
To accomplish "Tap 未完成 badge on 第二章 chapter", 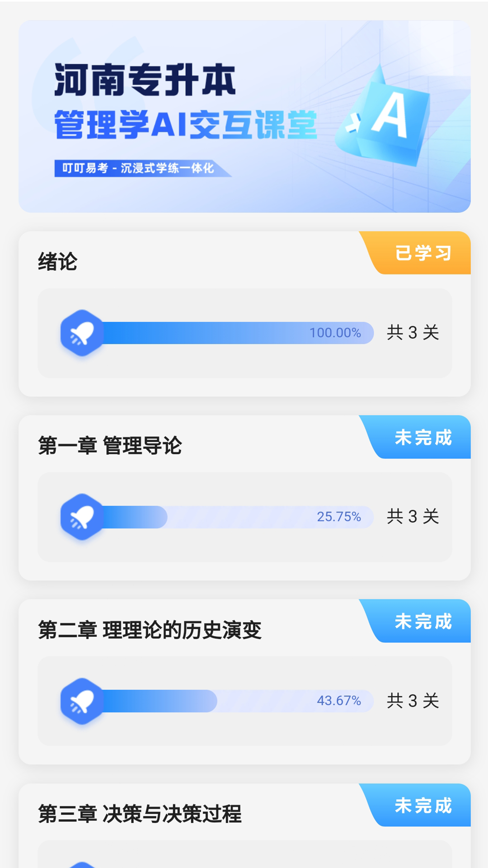I will [x=422, y=622].
